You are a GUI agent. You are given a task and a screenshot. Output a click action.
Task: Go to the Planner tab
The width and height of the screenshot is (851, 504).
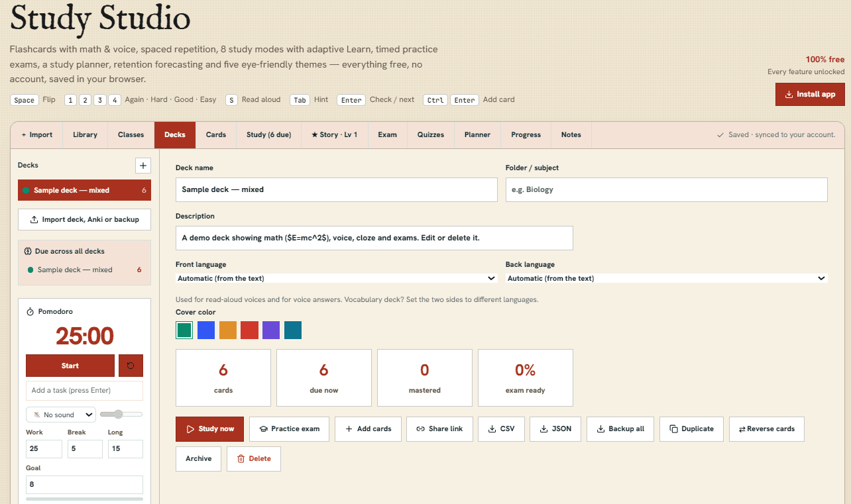click(477, 134)
